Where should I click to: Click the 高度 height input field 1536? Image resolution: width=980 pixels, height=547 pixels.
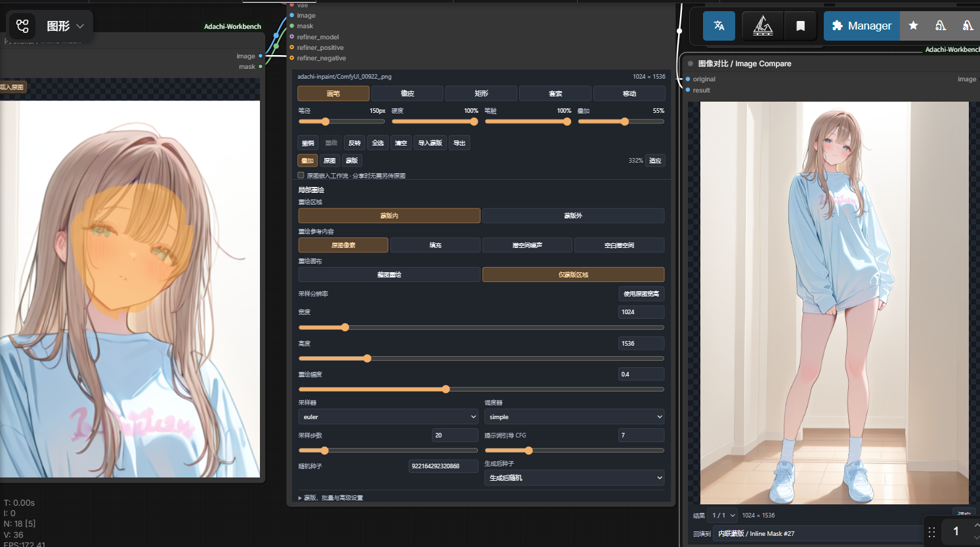[x=641, y=344]
